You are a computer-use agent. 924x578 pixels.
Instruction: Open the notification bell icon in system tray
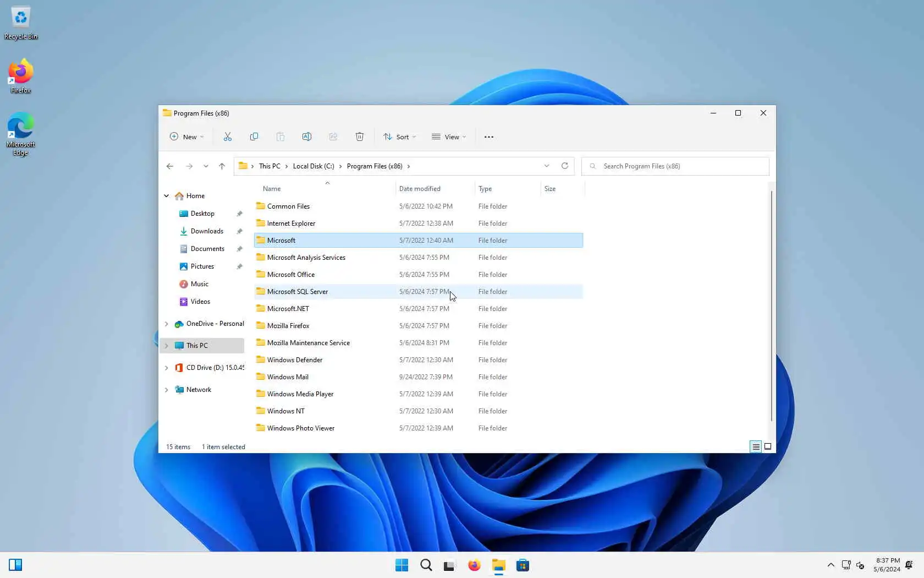point(909,565)
